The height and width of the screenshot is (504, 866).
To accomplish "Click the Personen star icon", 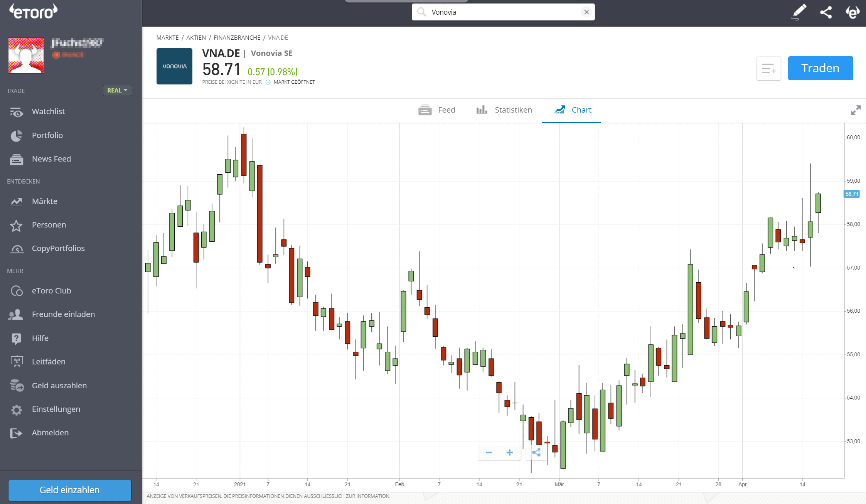I will coord(17,226).
